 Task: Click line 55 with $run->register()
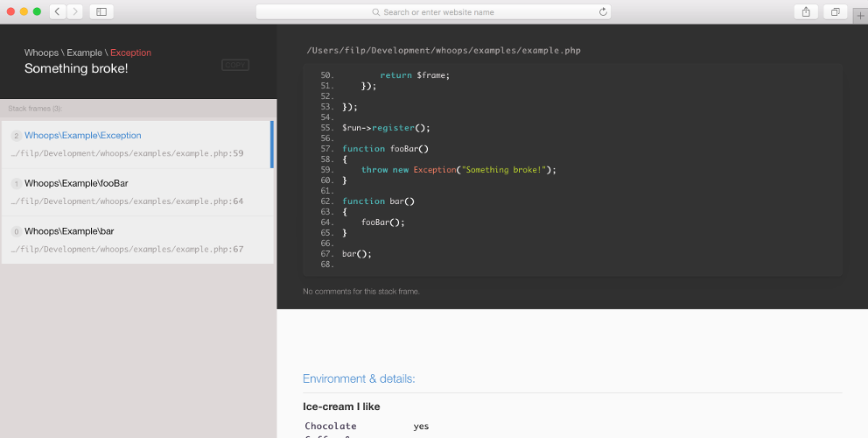coord(386,128)
